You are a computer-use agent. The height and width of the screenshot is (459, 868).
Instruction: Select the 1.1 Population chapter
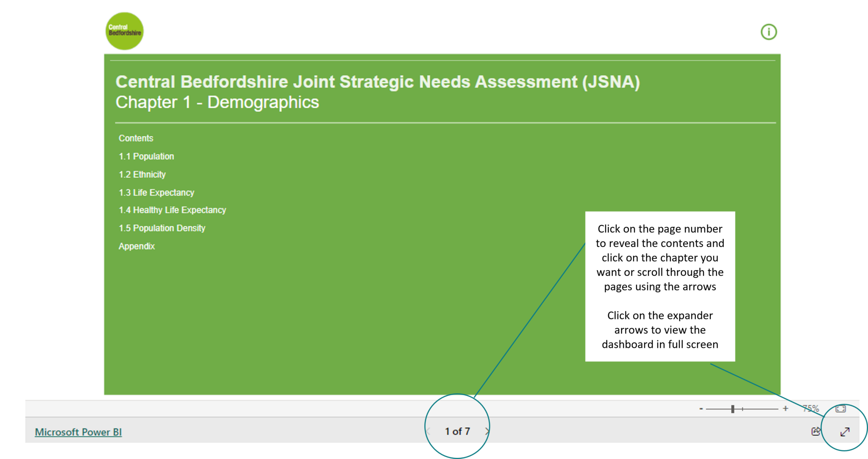(146, 156)
